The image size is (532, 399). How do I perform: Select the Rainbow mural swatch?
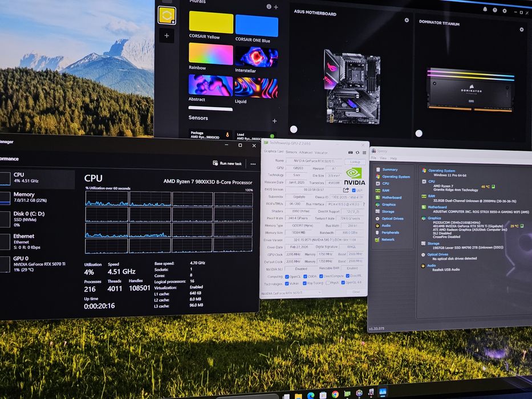211,54
